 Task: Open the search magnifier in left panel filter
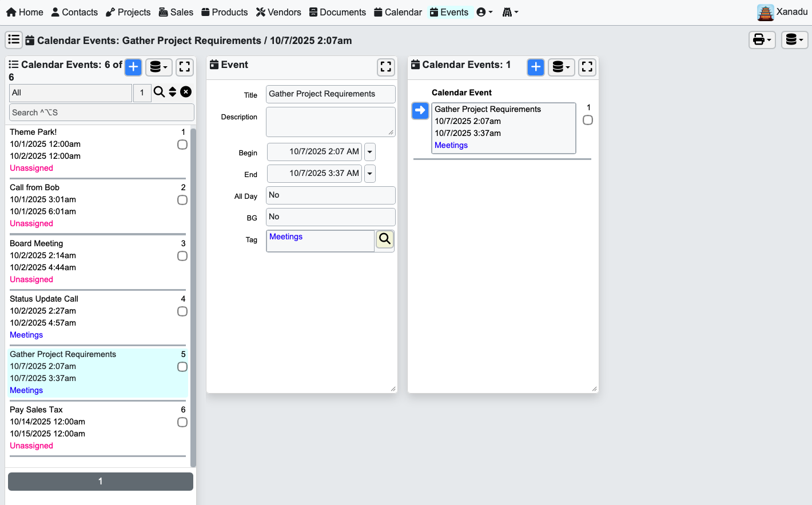(x=159, y=91)
